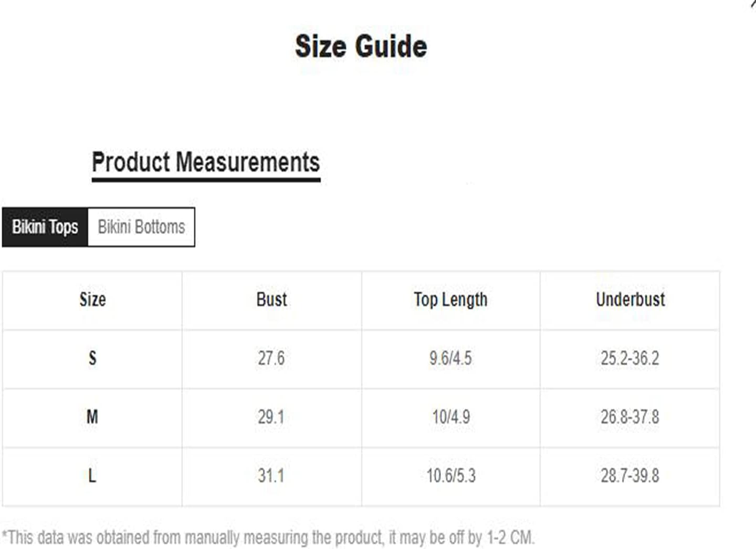Click the 29.1 bust measurement
756x549 pixels.
271,417
